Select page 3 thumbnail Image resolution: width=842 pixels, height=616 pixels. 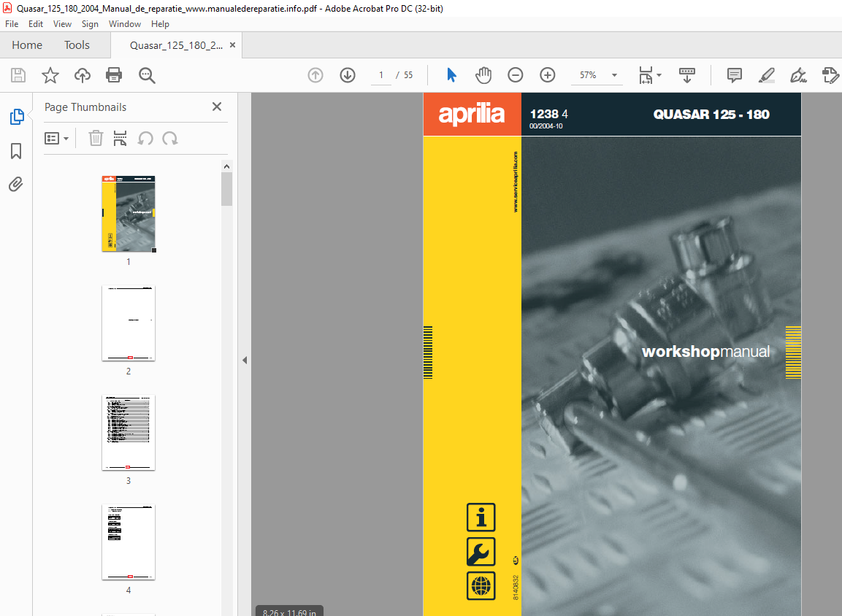pos(129,433)
